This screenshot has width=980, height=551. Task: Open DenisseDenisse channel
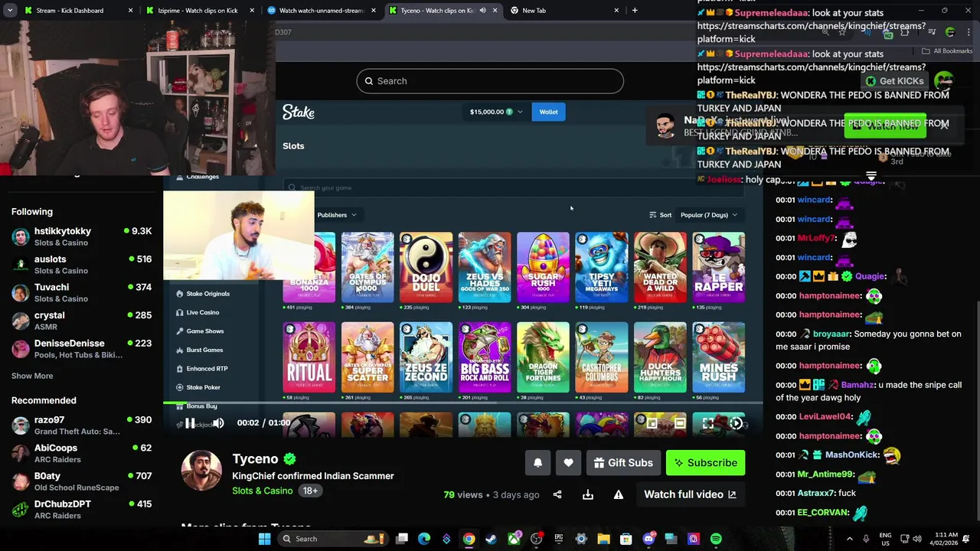click(81, 349)
